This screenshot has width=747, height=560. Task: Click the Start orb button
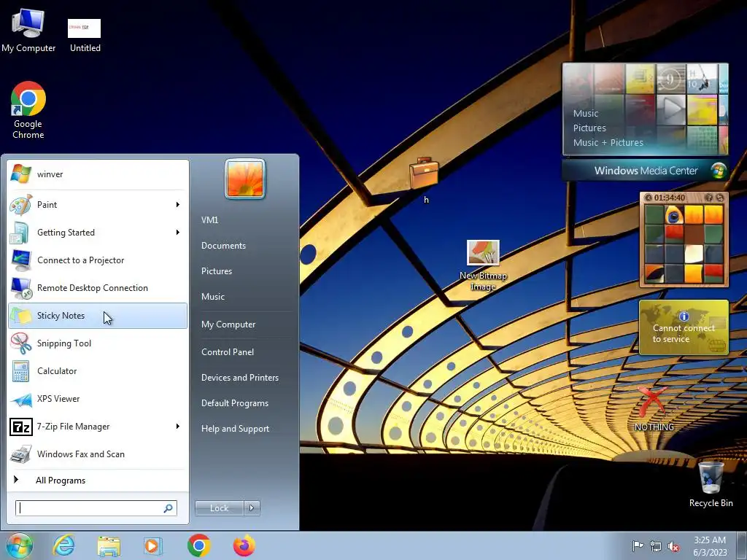[19, 545]
